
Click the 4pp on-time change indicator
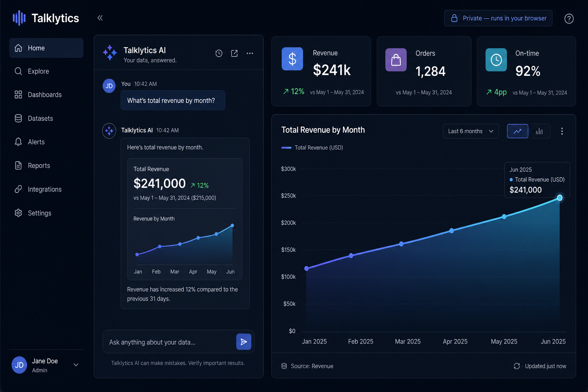tap(497, 92)
